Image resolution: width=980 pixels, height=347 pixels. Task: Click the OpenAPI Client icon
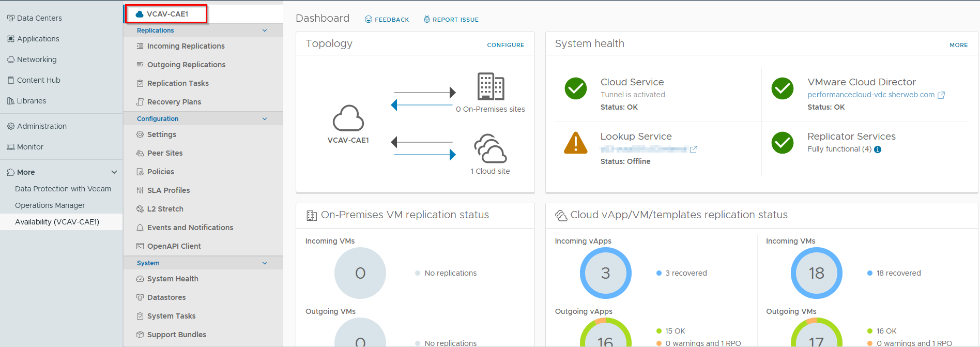pos(140,246)
